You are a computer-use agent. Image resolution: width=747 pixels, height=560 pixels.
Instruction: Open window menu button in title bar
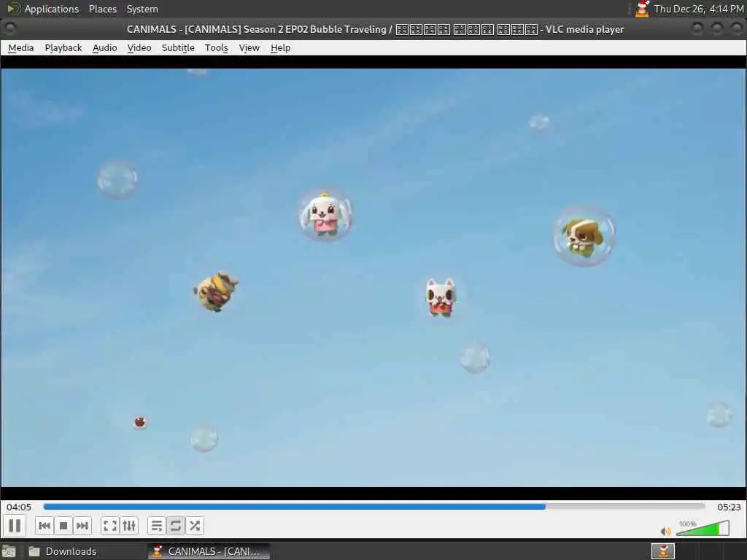(9, 29)
